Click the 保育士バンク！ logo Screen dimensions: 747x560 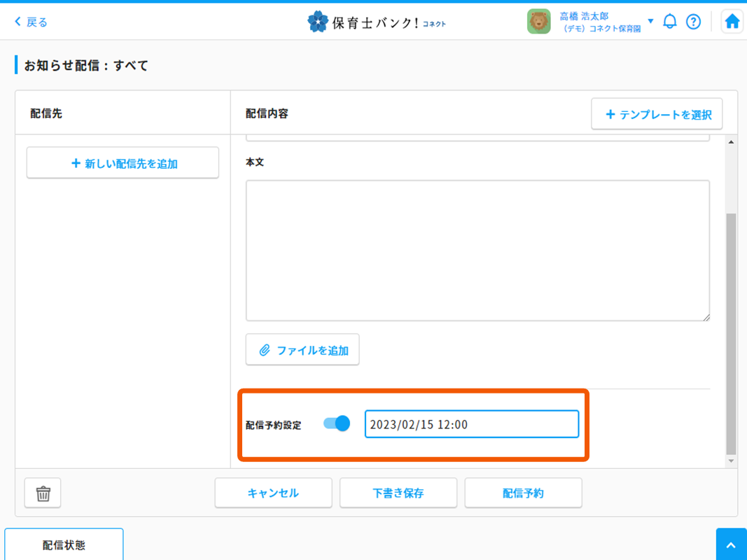(x=376, y=22)
